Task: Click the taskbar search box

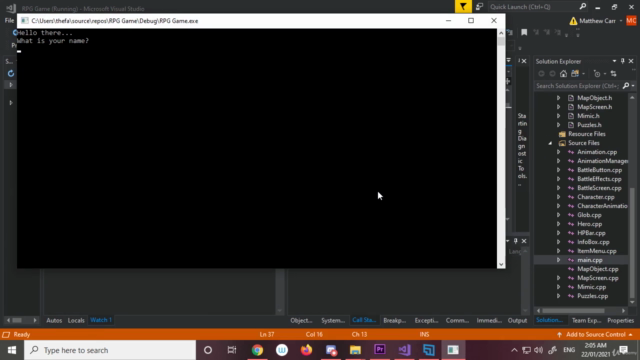Action: [110, 350]
